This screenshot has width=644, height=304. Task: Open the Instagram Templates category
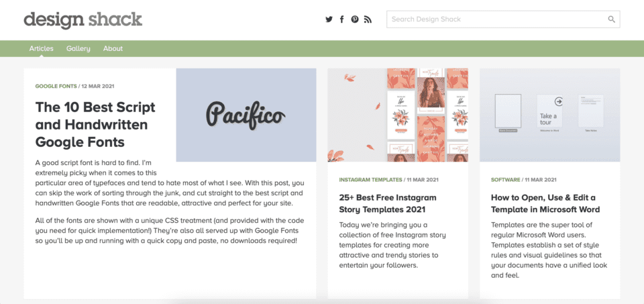tap(370, 180)
